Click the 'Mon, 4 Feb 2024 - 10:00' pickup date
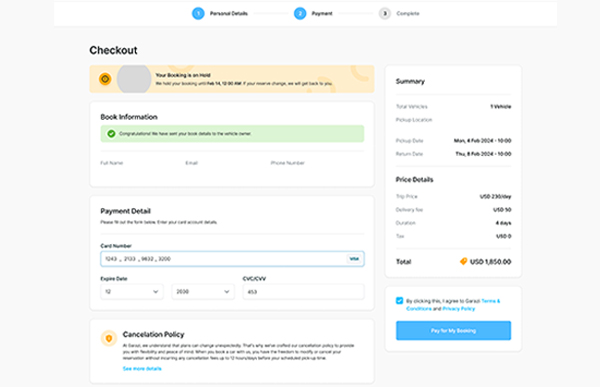The height and width of the screenshot is (387, 600). [x=482, y=140]
